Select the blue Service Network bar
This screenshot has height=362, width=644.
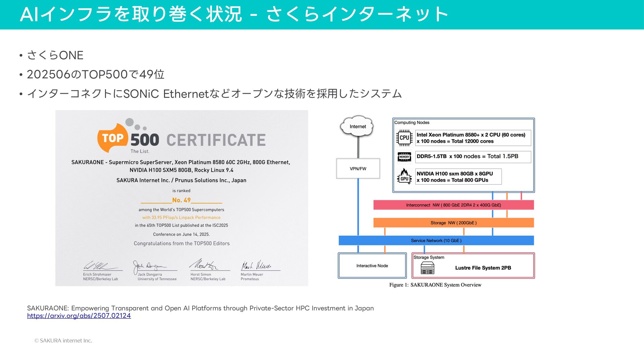pos(436,241)
